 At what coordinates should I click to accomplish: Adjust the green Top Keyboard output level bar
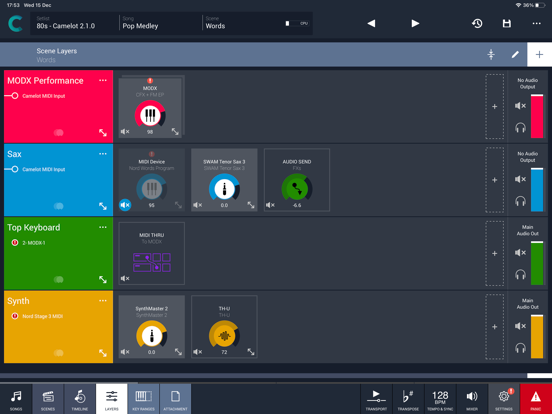coord(537,263)
